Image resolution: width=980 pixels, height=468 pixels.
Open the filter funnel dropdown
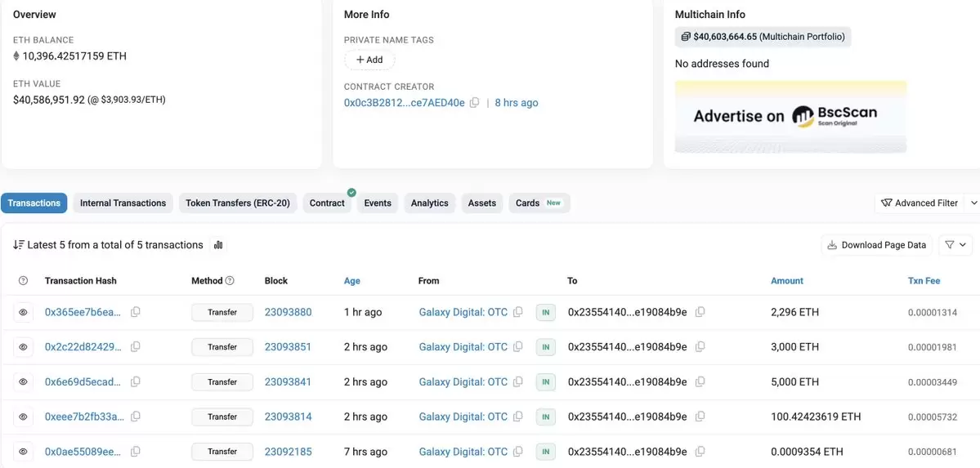[955, 245]
